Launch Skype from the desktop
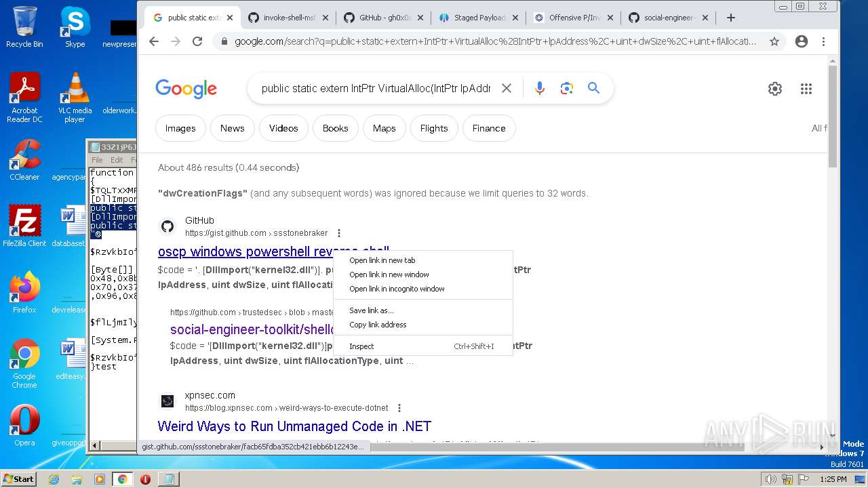 pyautogui.click(x=75, y=28)
